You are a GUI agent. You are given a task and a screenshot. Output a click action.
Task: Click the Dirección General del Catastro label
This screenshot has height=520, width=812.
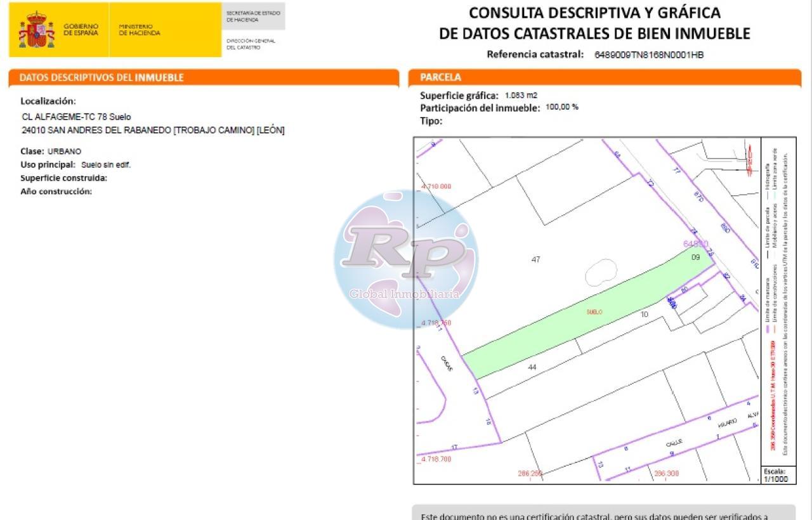click(251, 44)
